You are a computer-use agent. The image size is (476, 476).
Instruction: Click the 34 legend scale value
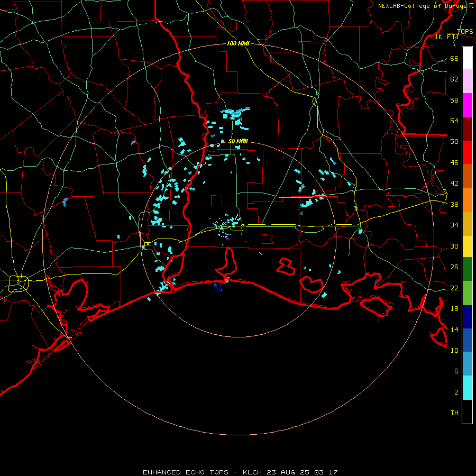(x=454, y=225)
